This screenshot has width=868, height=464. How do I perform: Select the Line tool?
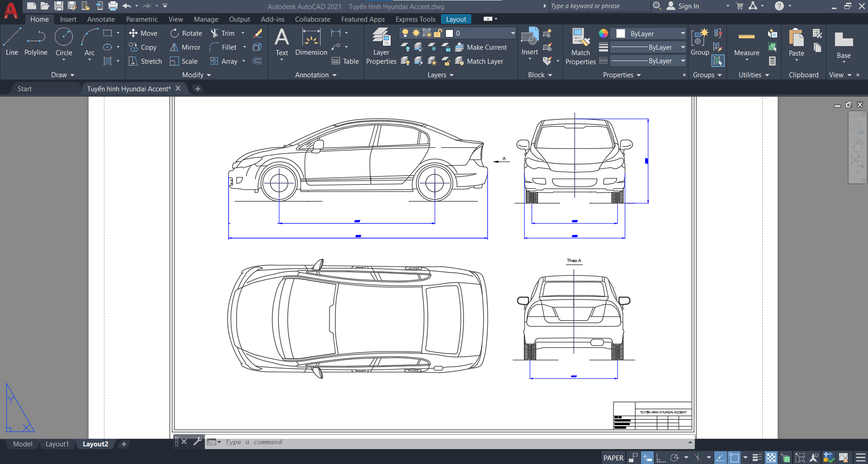click(x=12, y=42)
